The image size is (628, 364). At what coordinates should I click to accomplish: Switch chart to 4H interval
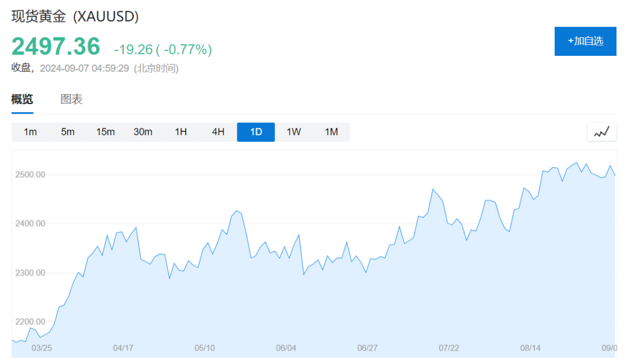click(x=218, y=132)
